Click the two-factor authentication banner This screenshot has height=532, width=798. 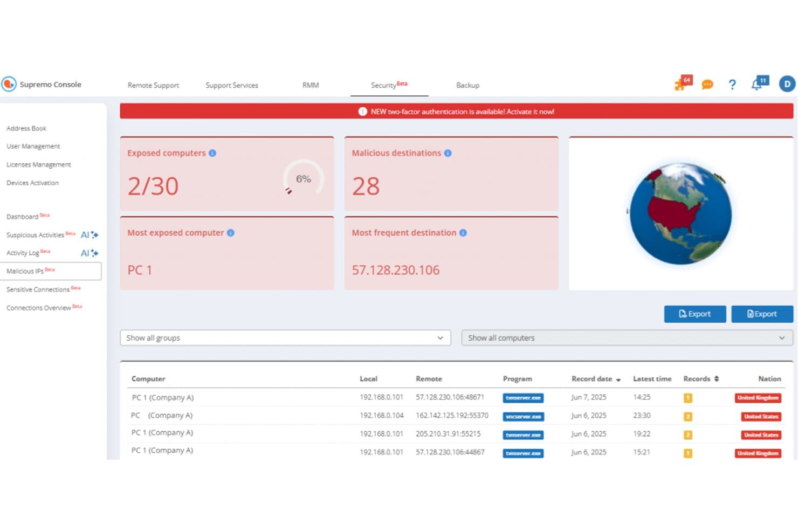pyautogui.click(x=456, y=112)
